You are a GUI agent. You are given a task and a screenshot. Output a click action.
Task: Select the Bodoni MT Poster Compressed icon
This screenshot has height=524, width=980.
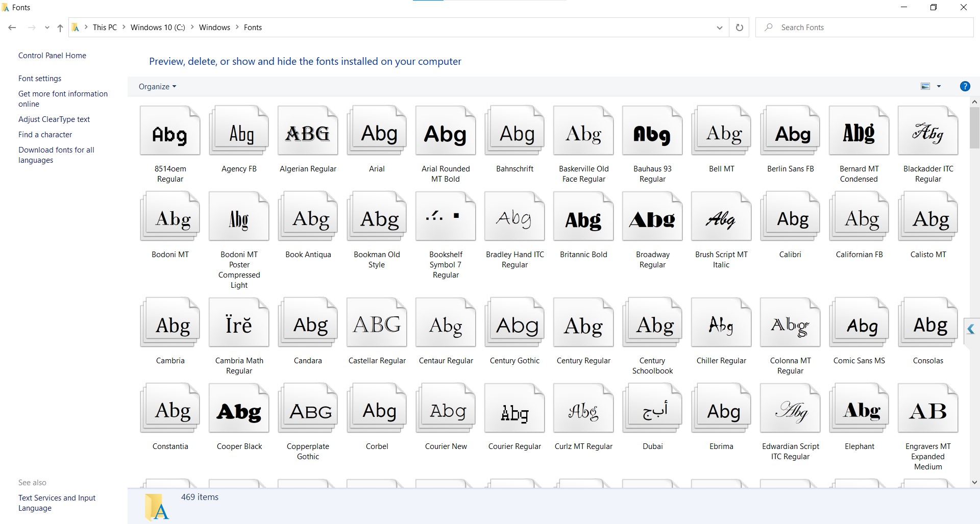point(239,216)
